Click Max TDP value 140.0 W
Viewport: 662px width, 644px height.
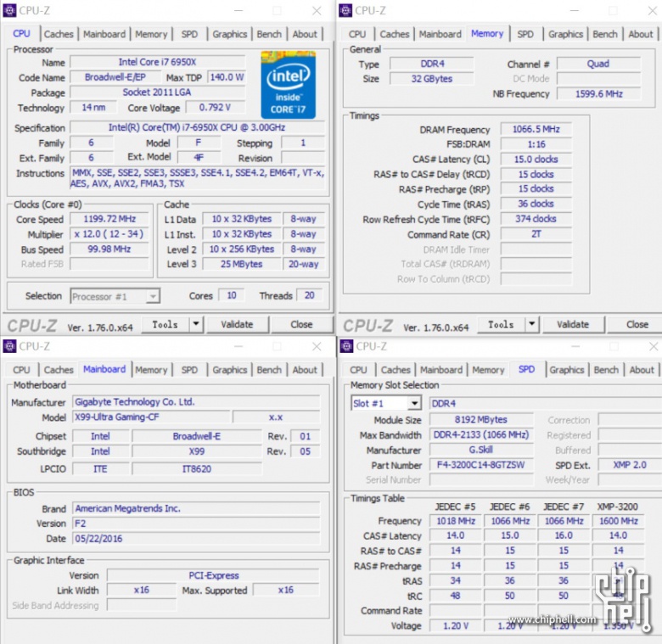pyautogui.click(x=227, y=77)
